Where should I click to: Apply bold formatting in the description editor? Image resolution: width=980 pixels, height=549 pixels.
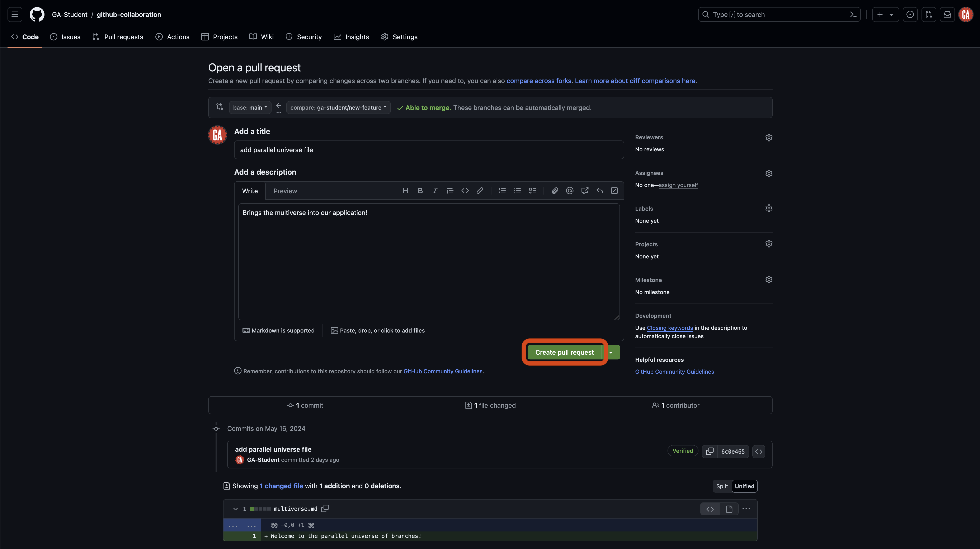[420, 190]
